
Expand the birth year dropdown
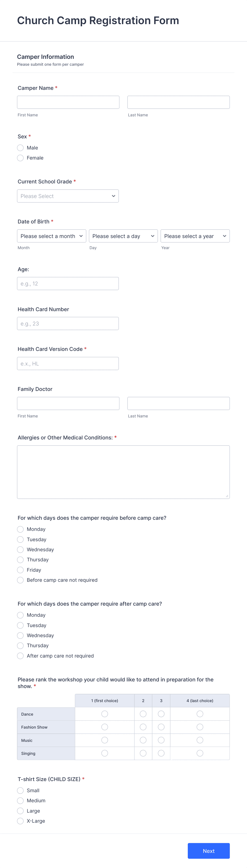point(195,236)
